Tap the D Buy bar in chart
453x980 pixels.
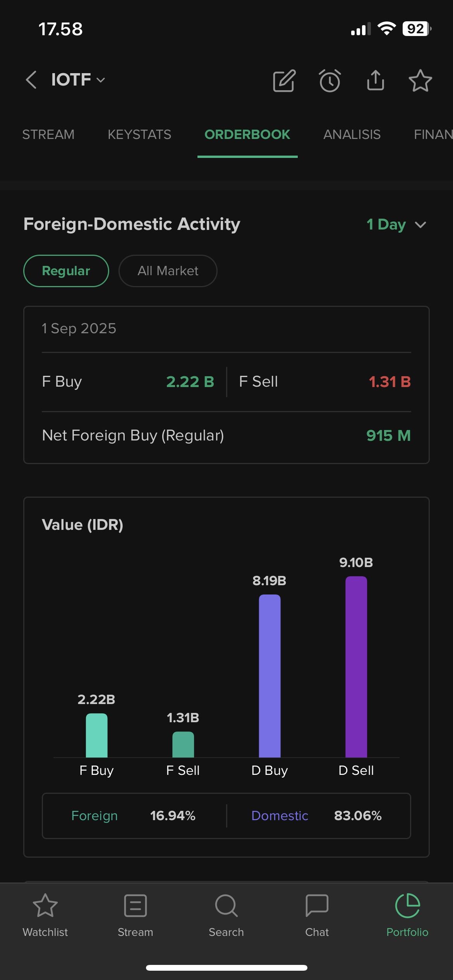[x=269, y=676]
